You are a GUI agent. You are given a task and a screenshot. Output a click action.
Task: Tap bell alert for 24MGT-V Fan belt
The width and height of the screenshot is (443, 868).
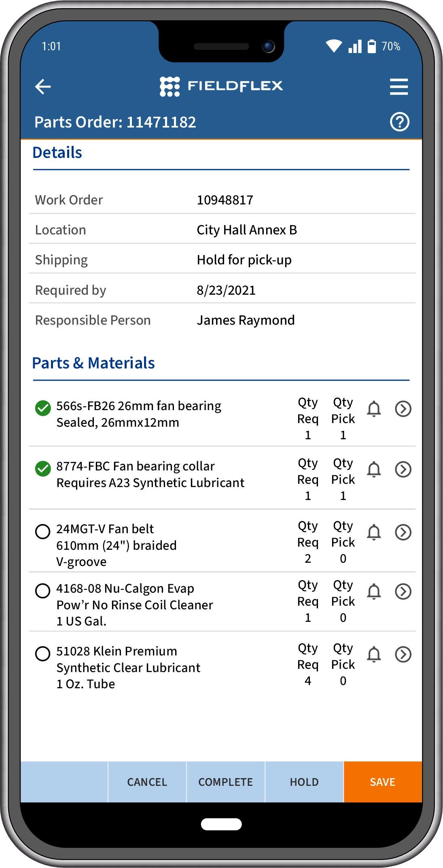374,532
